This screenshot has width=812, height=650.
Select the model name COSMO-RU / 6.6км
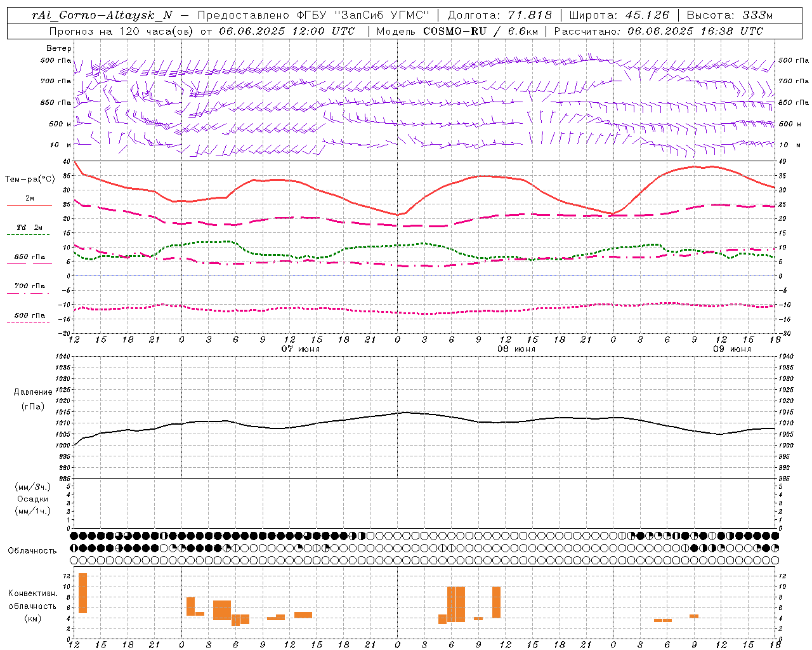(481, 31)
